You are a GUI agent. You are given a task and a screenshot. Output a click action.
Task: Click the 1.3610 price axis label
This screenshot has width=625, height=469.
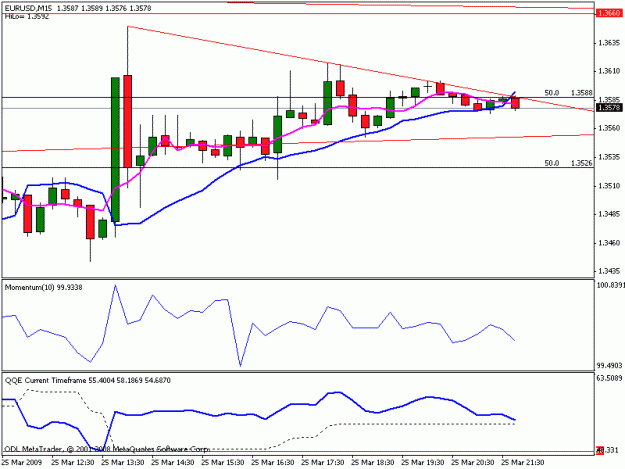(x=609, y=71)
